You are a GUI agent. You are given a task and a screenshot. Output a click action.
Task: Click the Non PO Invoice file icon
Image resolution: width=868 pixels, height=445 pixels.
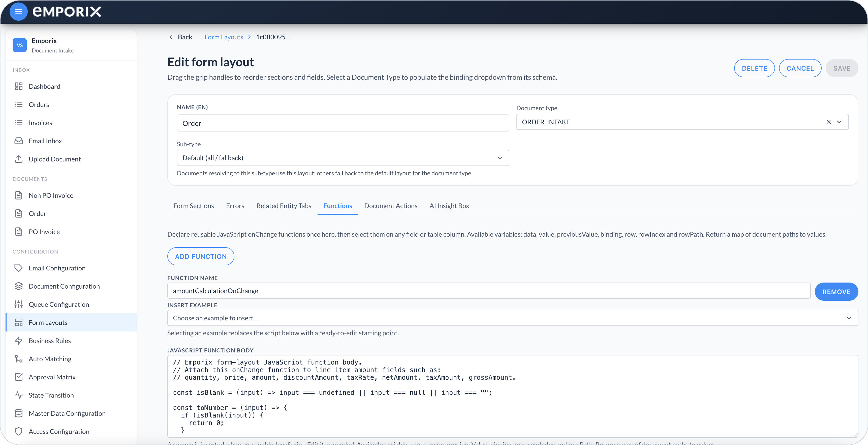(x=19, y=195)
